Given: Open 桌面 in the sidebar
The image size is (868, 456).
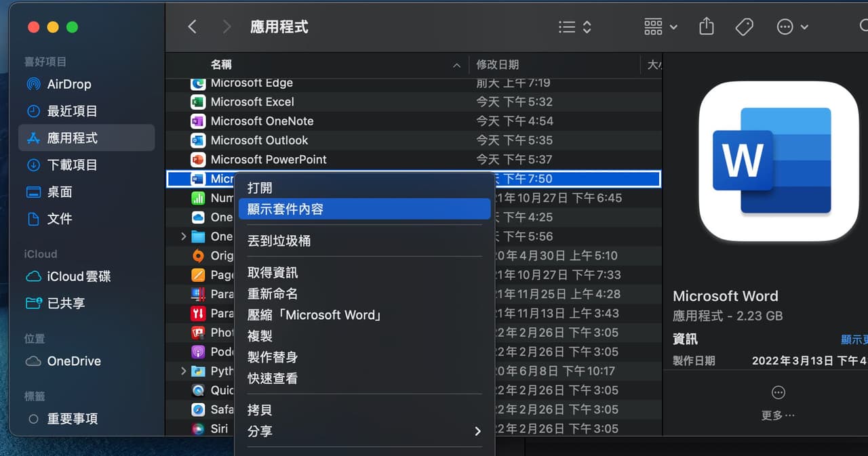Looking at the screenshot, I should click(87, 192).
